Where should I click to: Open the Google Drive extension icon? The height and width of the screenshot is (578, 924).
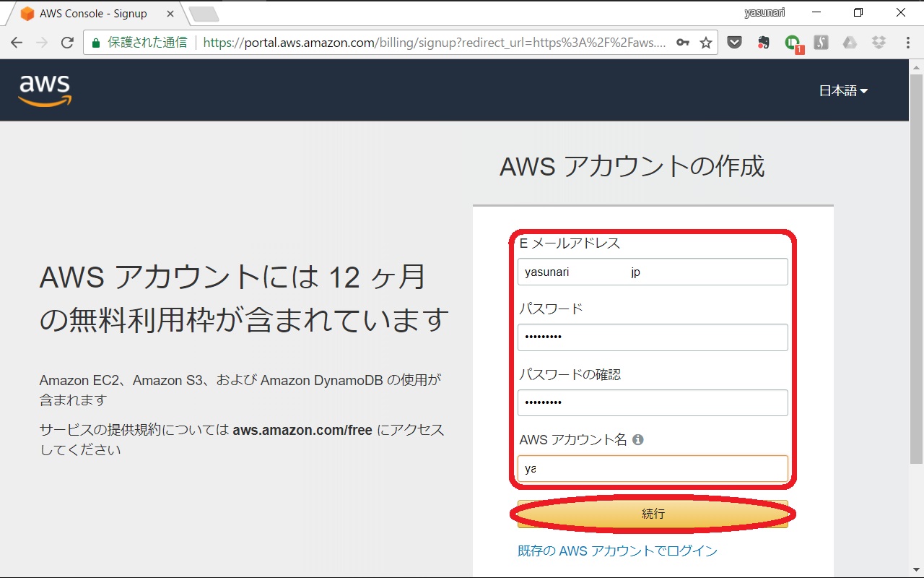click(850, 43)
